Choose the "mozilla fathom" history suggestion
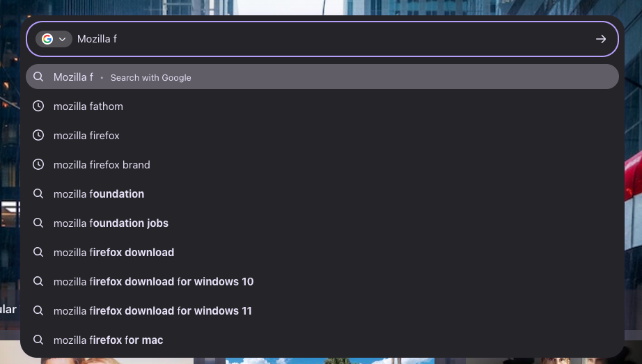Viewport: 642px width, 364px height. (x=322, y=106)
